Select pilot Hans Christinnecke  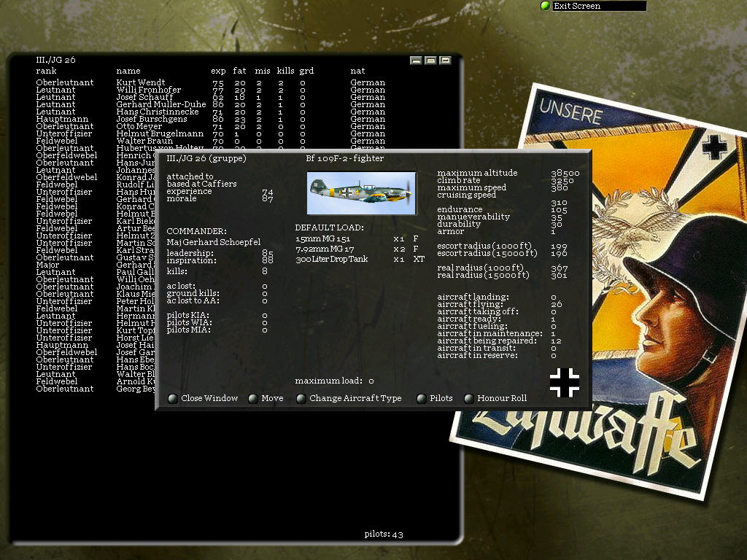[x=158, y=112]
